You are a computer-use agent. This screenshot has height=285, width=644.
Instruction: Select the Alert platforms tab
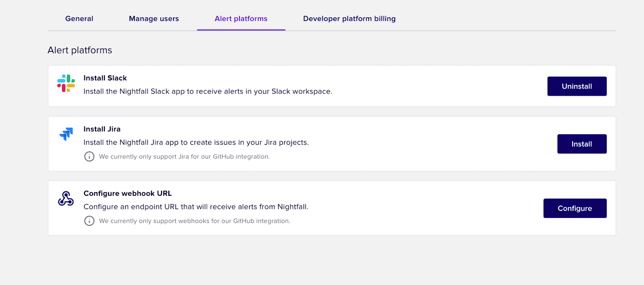[x=241, y=18]
